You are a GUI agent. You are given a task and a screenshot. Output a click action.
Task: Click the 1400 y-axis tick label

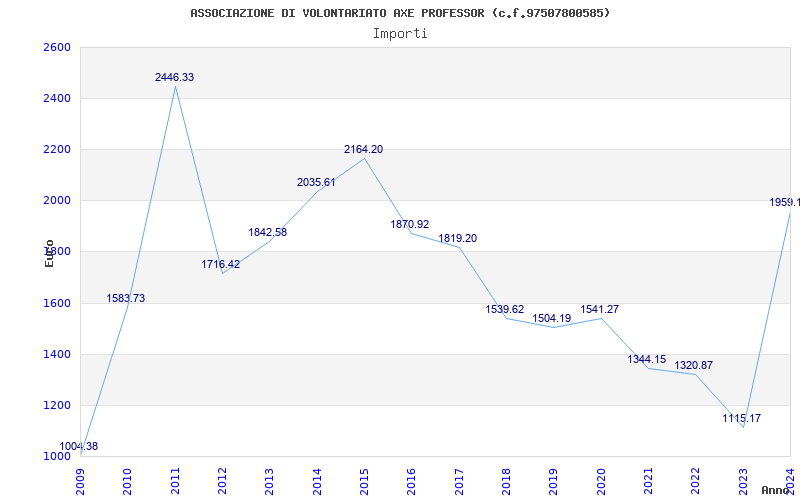click(x=55, y=354)
